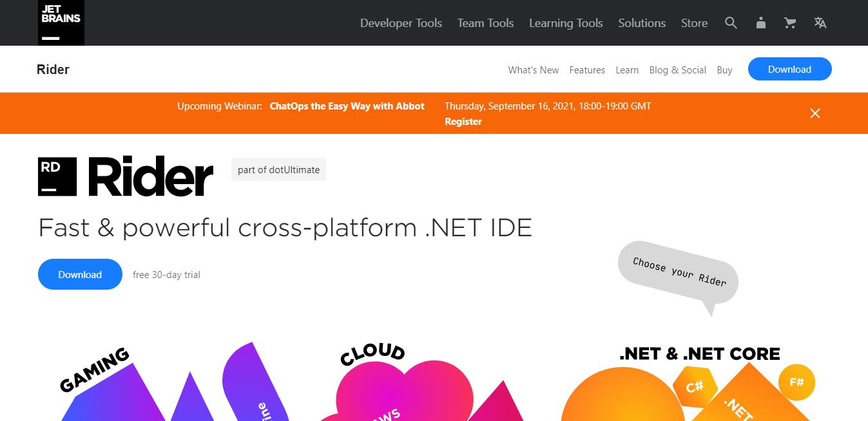Expand the Team Tools dropdown

(x=485, y=23)
